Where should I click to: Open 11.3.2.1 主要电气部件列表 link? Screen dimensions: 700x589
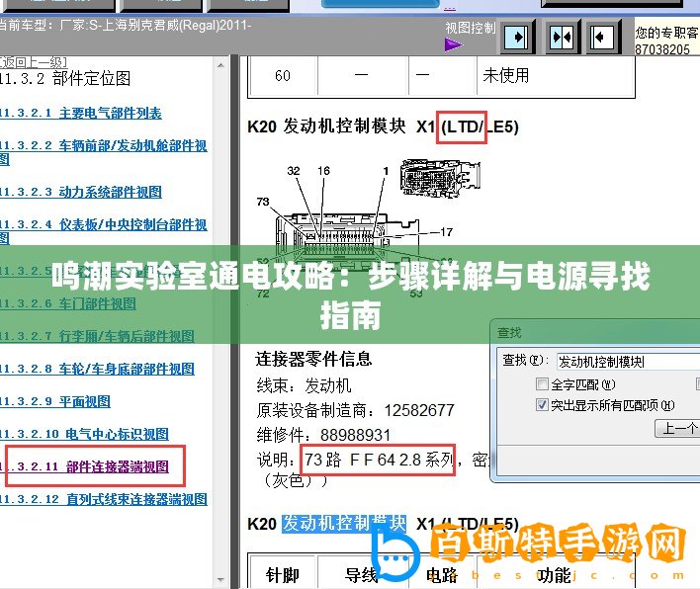[x=81, y=114]
